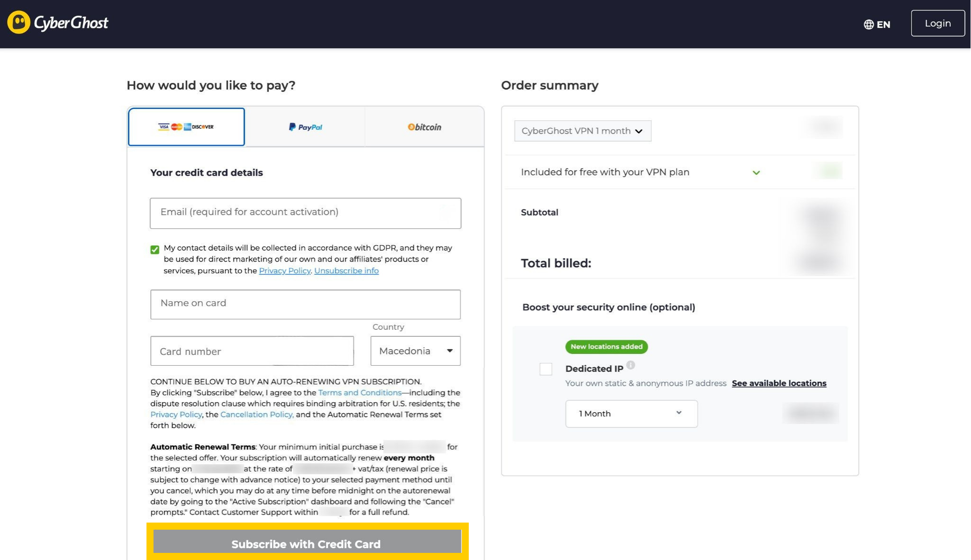The height and width of the screenshot is (560, 971).
Task: Open the Privacy Policy link under GDPR notice
Action: pyautogui.click(x=284, y=271)
